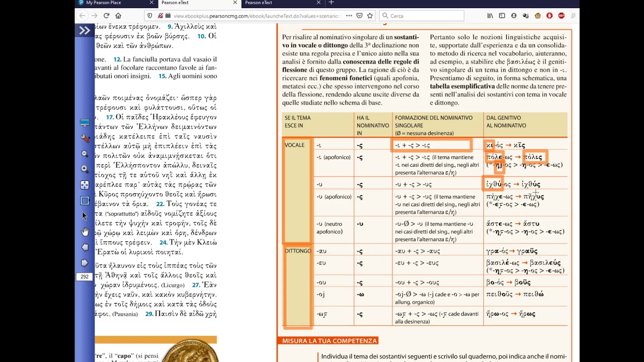Click the 'βο-ός → βοῦς' example
This screenshot has width=644, height=362.
pos(507,283)
